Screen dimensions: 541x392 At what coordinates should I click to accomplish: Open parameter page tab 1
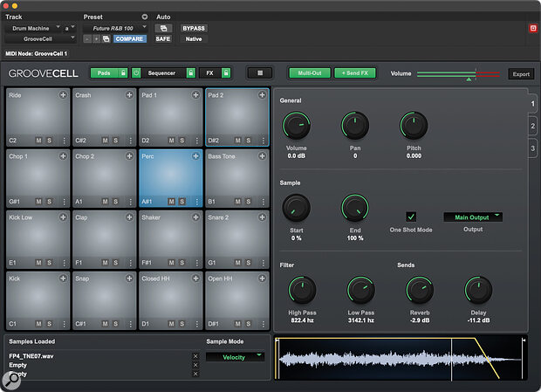pos(533,104)
